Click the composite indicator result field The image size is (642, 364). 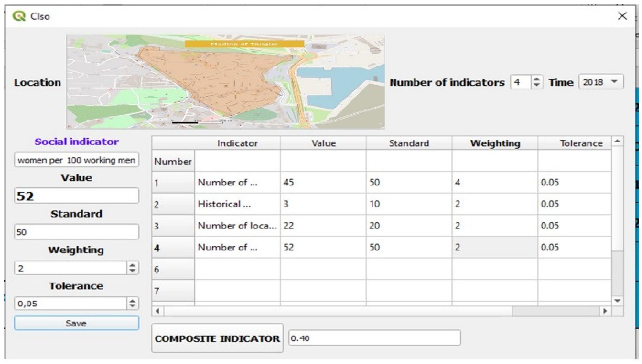(x=374, y=338)
